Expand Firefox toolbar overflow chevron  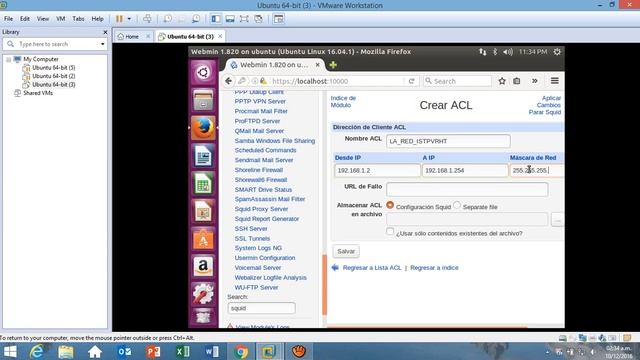pos(534,81)
